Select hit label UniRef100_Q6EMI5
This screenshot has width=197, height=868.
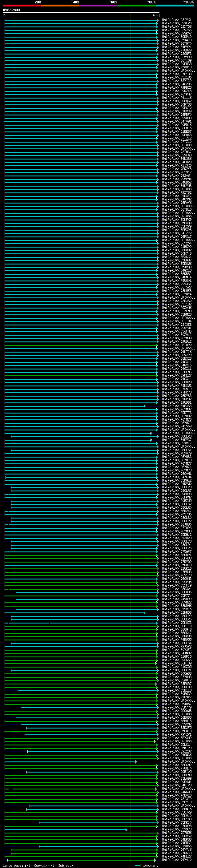click(x=176, y=128)
